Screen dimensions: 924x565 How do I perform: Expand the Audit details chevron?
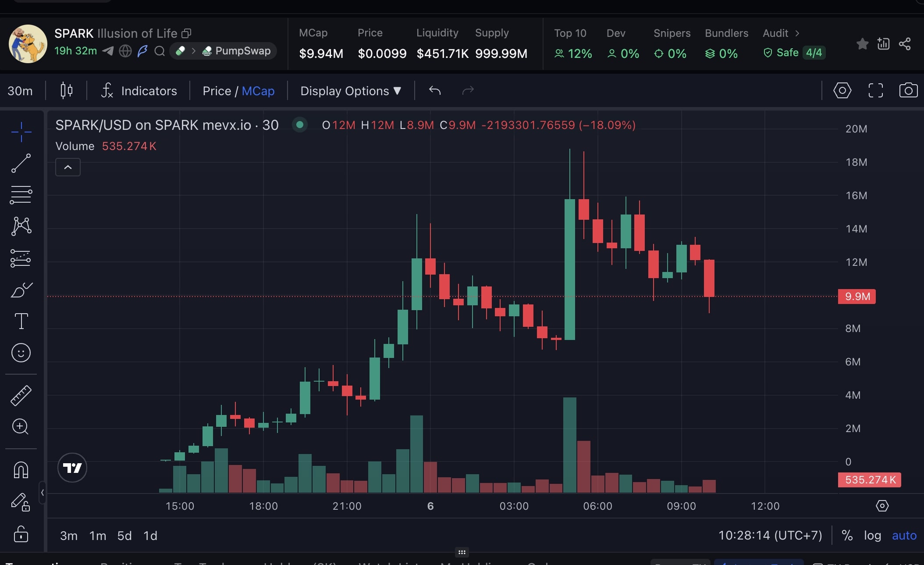pos(797,33)
